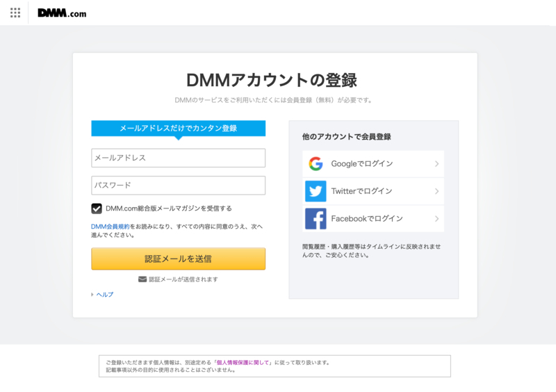Expand the ヘルプ disclosure triangle
The image size is (556, 392).
click(x=92, y=295)
